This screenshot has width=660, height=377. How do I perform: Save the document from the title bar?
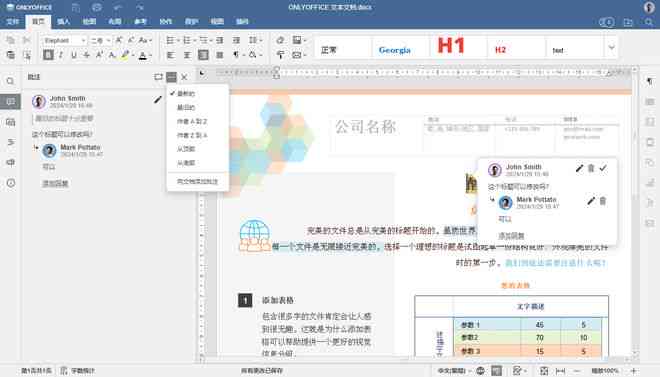click(x=75, y=7)
